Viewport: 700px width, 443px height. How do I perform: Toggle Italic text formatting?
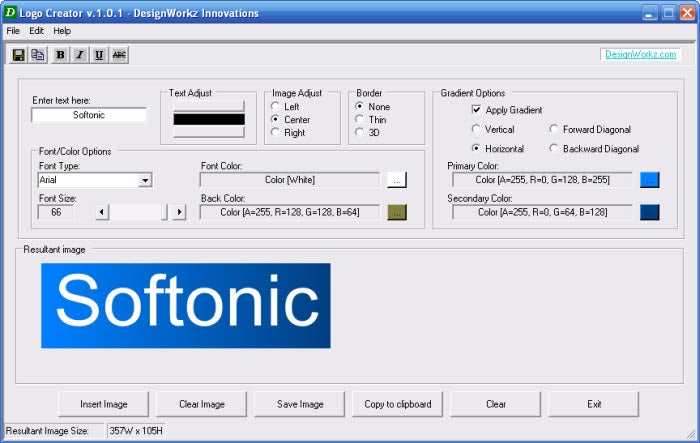tap(80, 55)
